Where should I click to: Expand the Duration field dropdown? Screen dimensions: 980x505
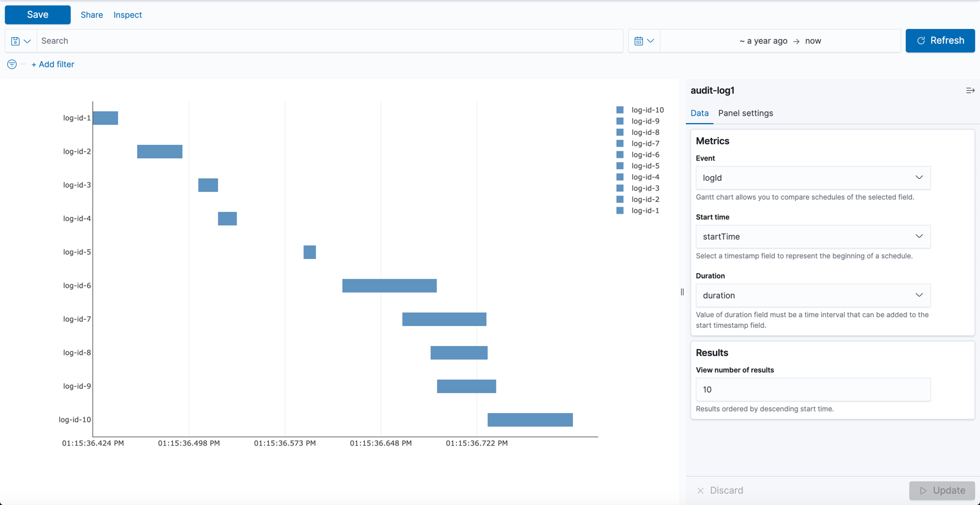[812, 295]
